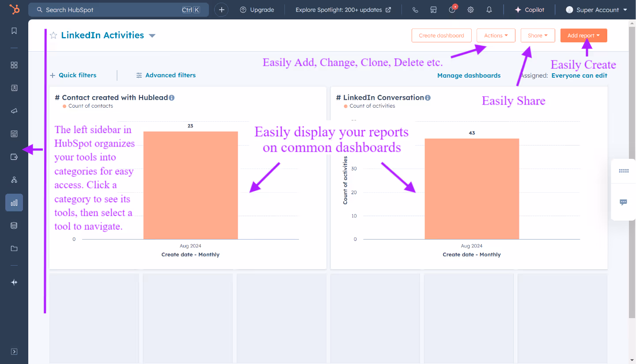This screenshot has height=364, width=636.
Task: Open the Marketing megaphone icon
Action: pyautogui.click(x=14, y=111)
